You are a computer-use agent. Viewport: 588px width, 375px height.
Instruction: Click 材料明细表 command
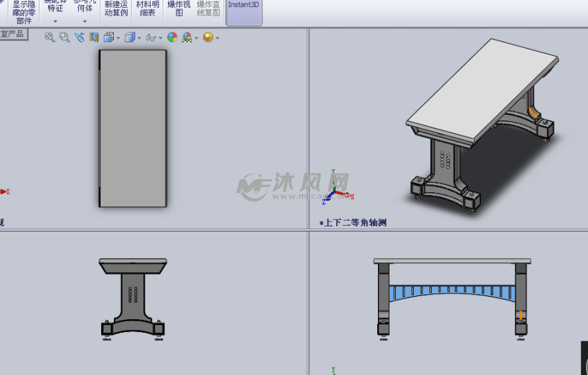tap(148, 9)
